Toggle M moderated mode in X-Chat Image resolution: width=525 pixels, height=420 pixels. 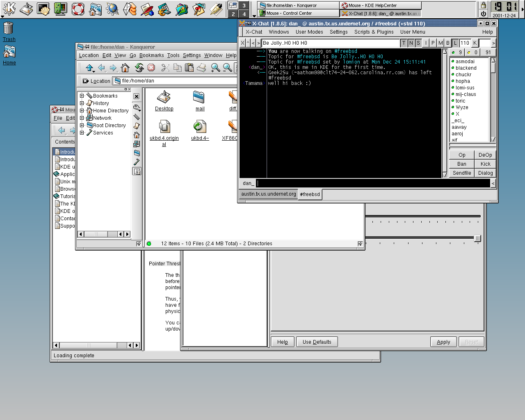441,43
